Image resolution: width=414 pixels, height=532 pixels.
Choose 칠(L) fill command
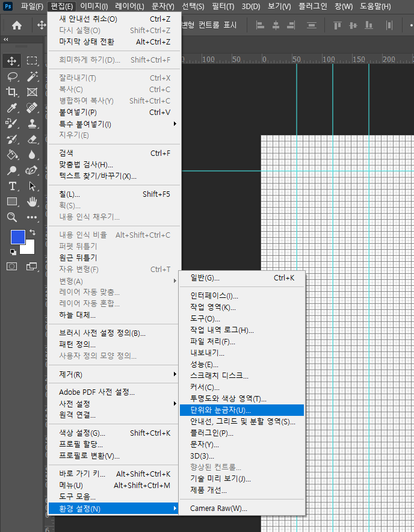pyautogui.click(x=114, y=194)
